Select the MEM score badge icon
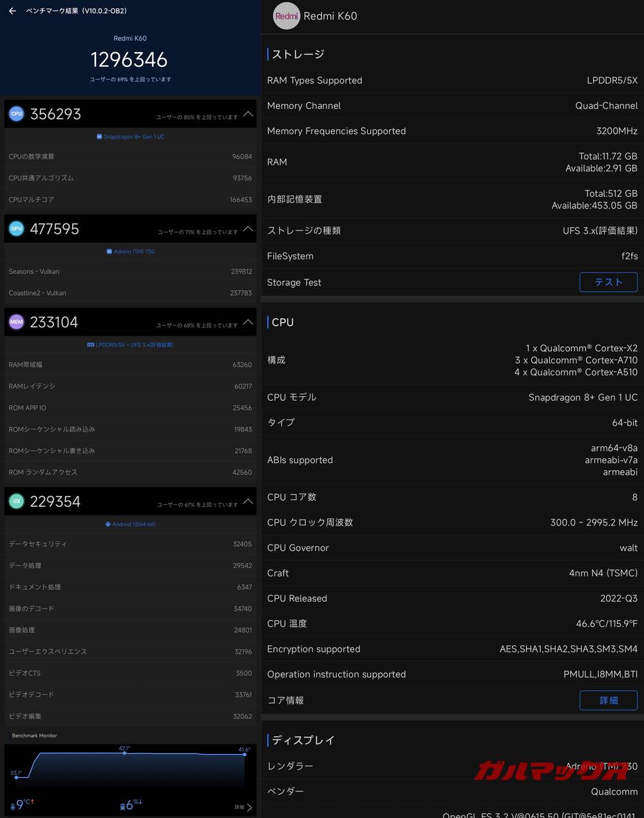This screenshot has height=818, width=644. pyautogui.click(x=16, y=321)
